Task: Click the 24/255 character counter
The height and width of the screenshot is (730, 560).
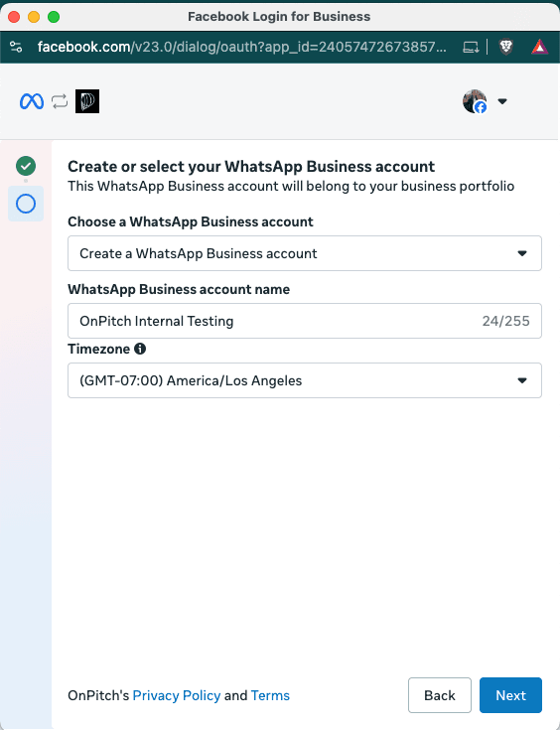Action: 505,321
